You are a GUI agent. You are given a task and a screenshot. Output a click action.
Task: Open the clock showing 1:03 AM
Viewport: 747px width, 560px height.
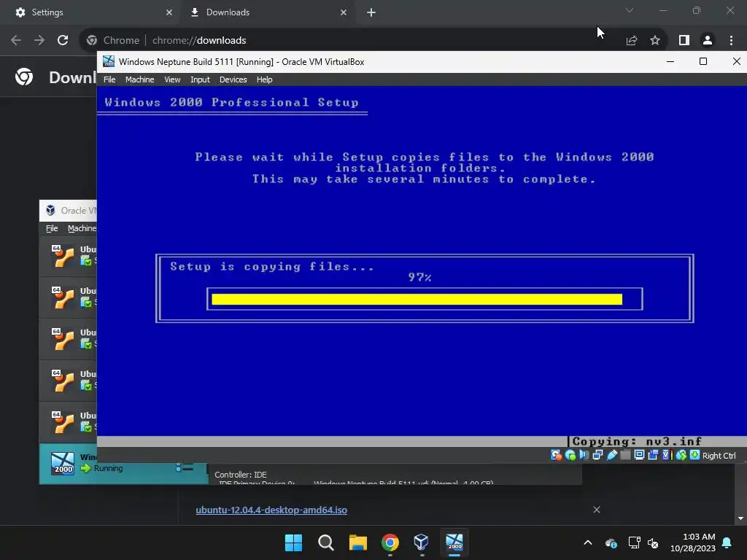coord(693,542)
